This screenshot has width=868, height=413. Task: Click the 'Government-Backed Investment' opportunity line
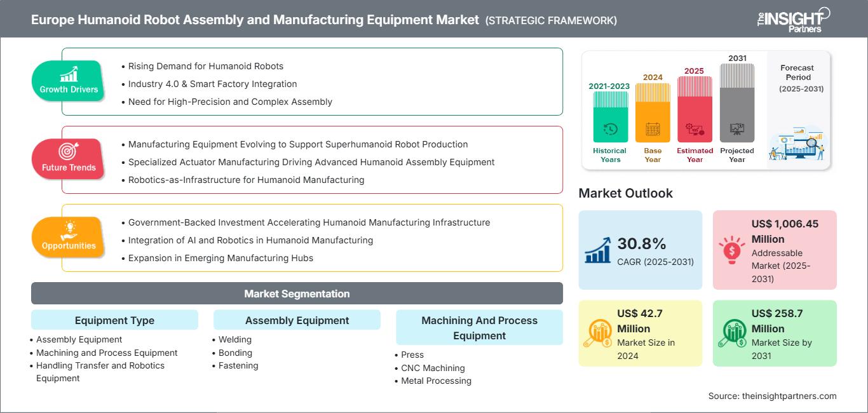click(309, 222)
